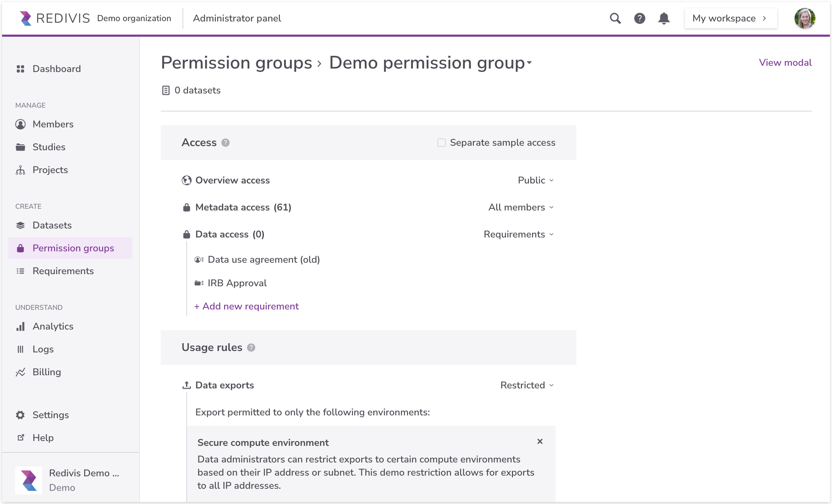
Task: Click Demo organization header link
Action: 134,18
